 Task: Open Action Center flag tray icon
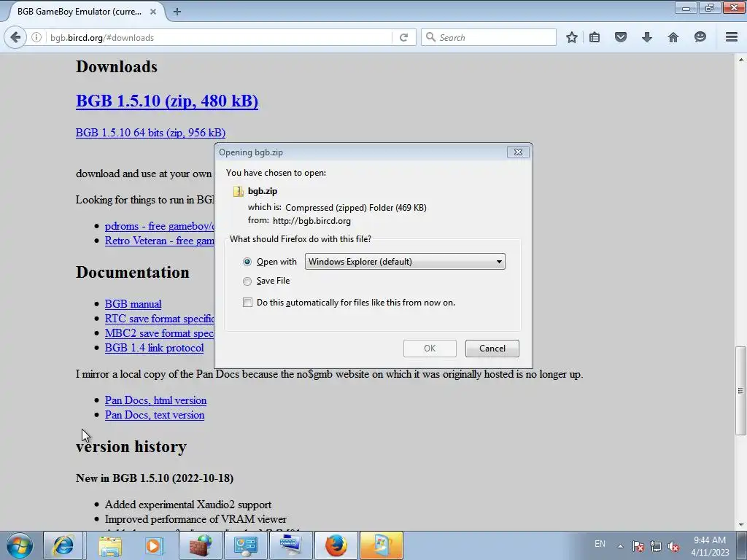coord(638,546)
